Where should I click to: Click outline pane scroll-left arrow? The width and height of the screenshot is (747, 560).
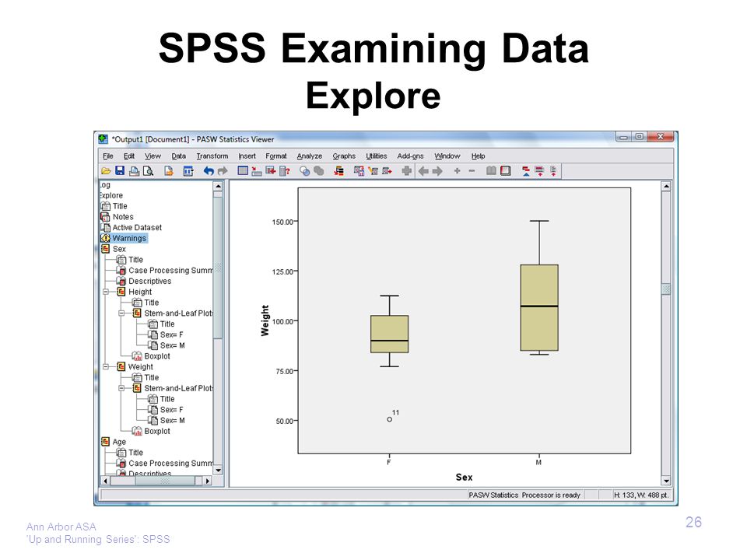point(105,481)
